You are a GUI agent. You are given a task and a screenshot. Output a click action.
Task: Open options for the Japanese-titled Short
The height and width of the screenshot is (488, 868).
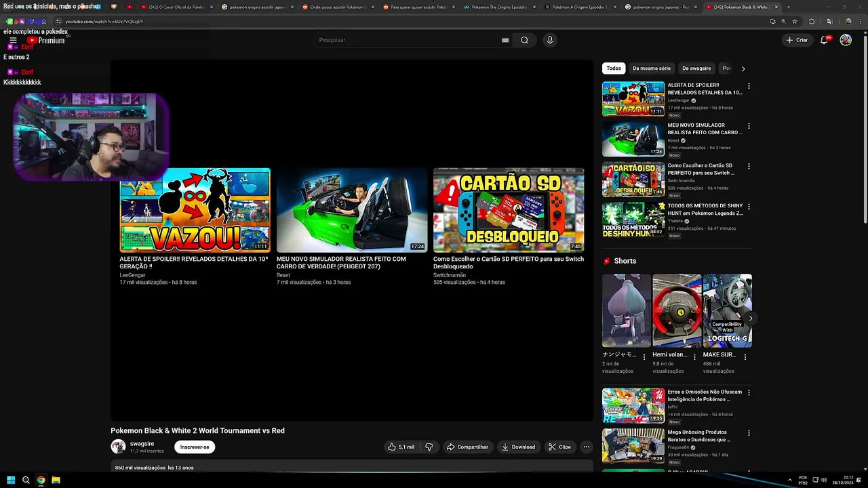644,357
